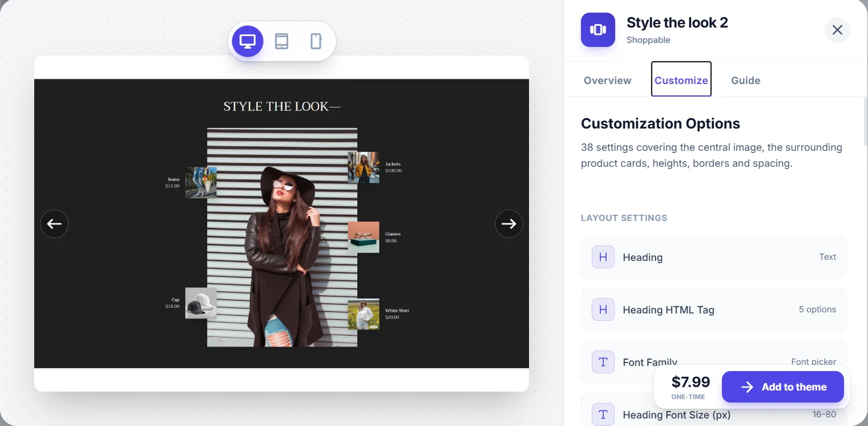Click the Jackets product thumbnail
This screenshot has height=426, width=868.
click(364, 167)
